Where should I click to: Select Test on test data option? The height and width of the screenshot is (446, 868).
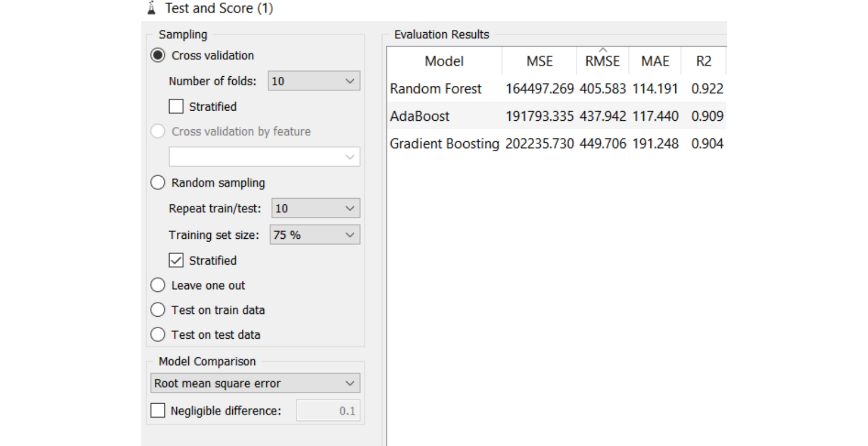tap(158, 335)
